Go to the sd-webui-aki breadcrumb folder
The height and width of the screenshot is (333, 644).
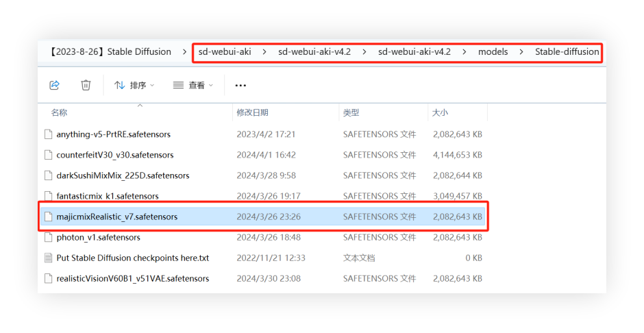click(x=225, y=52)
